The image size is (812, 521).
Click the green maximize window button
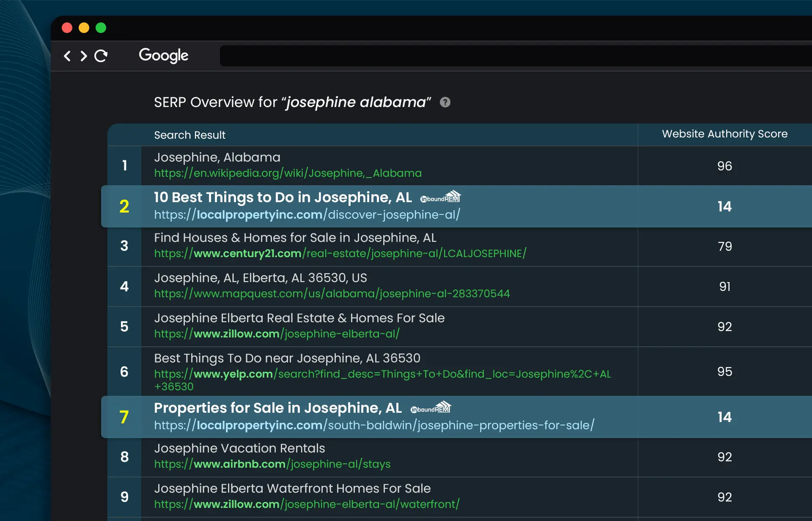[101, 28]
